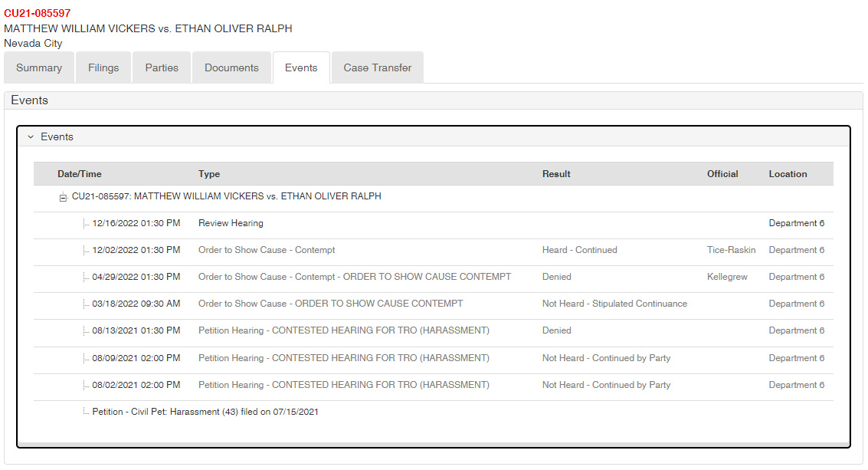
Task: Click the Location column header
Action: (x=788, y=174)
